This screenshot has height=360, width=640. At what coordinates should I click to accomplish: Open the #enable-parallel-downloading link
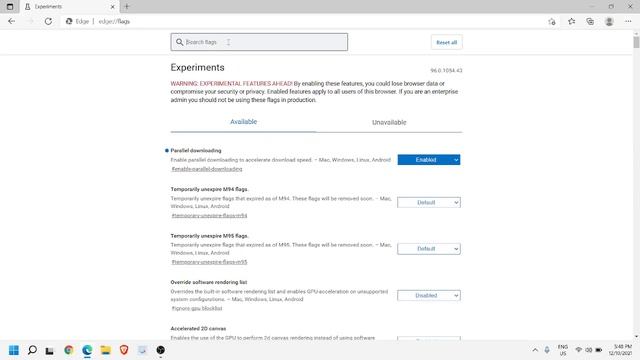coord(207,169)
